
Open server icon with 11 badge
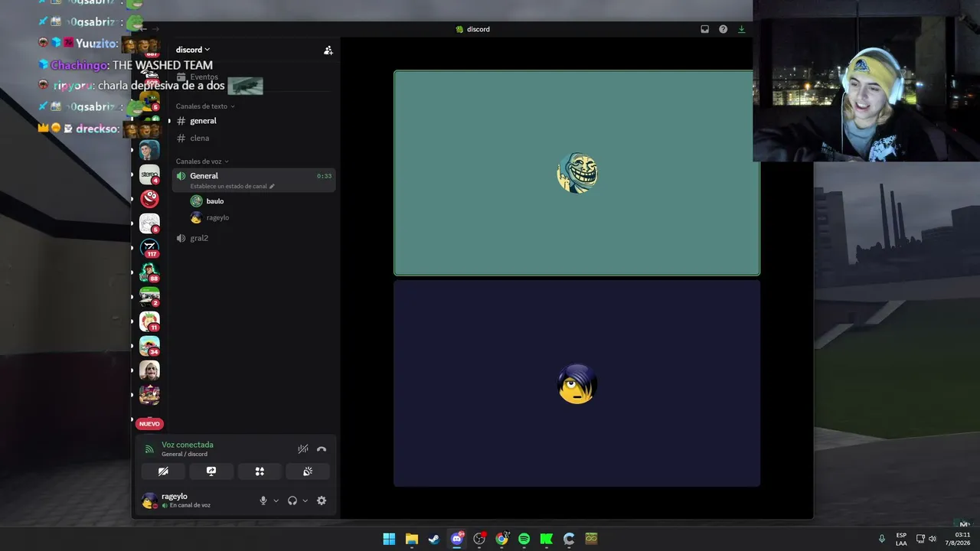[x=149, y=321]
